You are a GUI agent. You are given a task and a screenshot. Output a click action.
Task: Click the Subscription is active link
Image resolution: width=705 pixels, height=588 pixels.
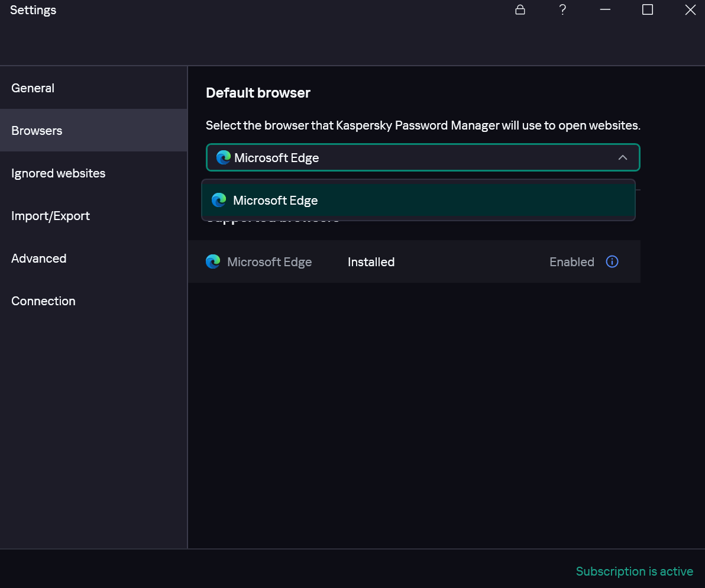pyautogui.click(x=634, y=571)
